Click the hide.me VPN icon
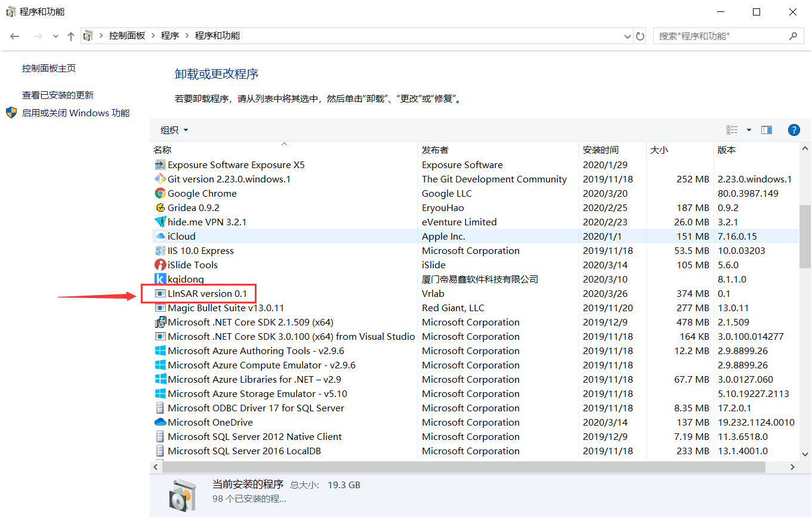The image size is (812, 518). pyautogui.click(x=160, y=222)
